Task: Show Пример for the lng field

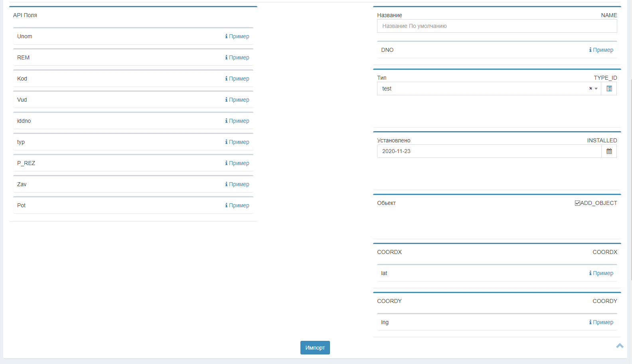Action: [x=603, y=322]
